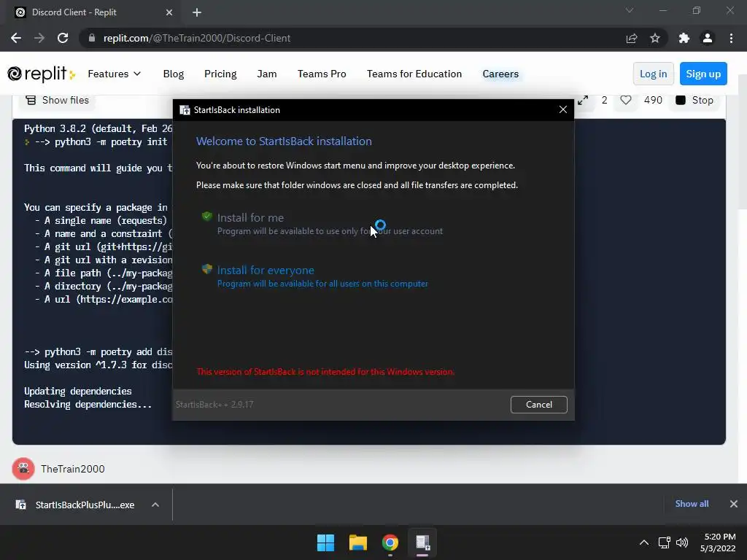Click the StartIsBack installer title bar icon

185,110
